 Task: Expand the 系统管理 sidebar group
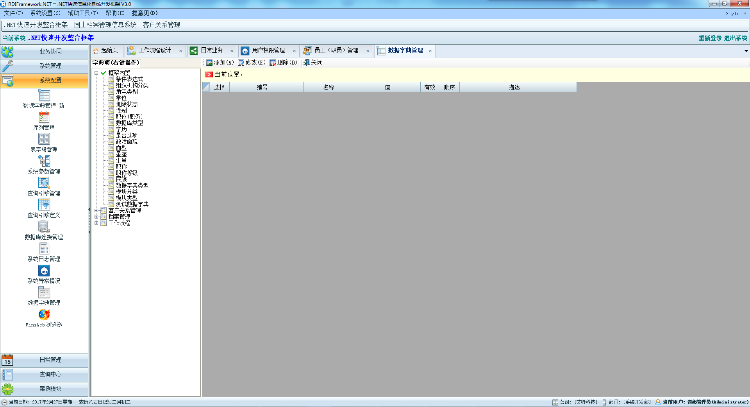pos(44,66)
